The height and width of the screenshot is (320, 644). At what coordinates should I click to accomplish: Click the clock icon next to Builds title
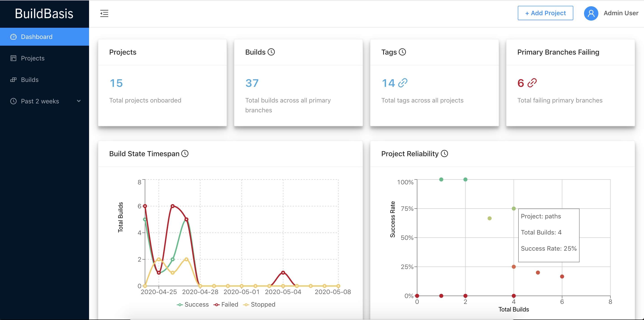pyautogui.click(x=271, y=52)
